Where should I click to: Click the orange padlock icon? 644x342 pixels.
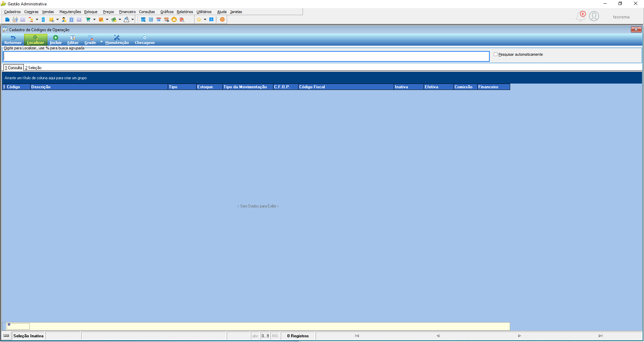click(174, 19)
